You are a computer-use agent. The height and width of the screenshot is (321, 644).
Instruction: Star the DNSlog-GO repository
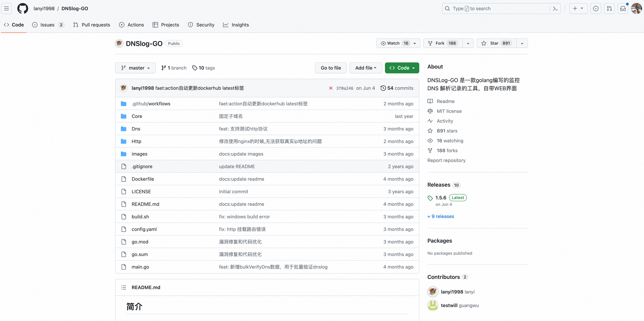pyautogui.click(x=496, y=43)
